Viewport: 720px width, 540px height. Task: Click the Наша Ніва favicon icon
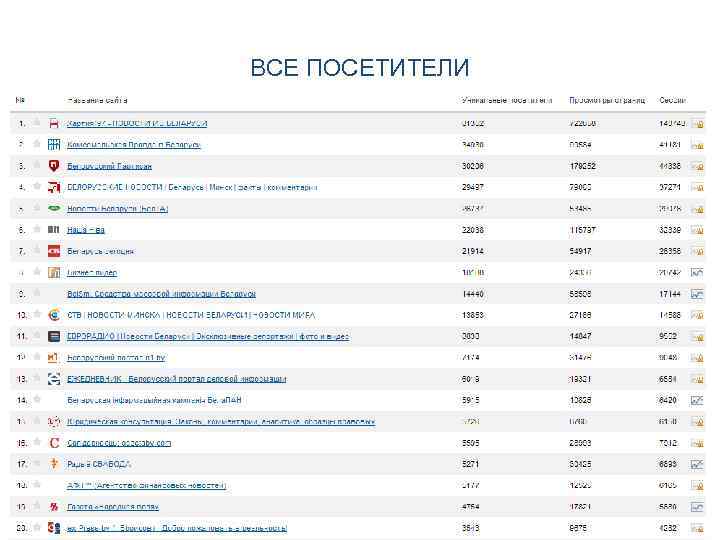pos(54,230)
